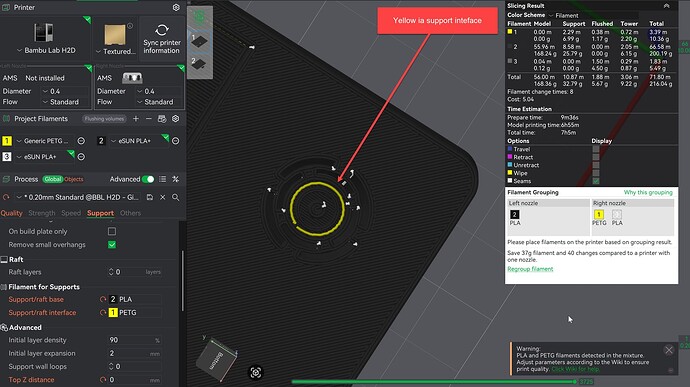
Task: Add a new project filament
Action: pos(136,119)
